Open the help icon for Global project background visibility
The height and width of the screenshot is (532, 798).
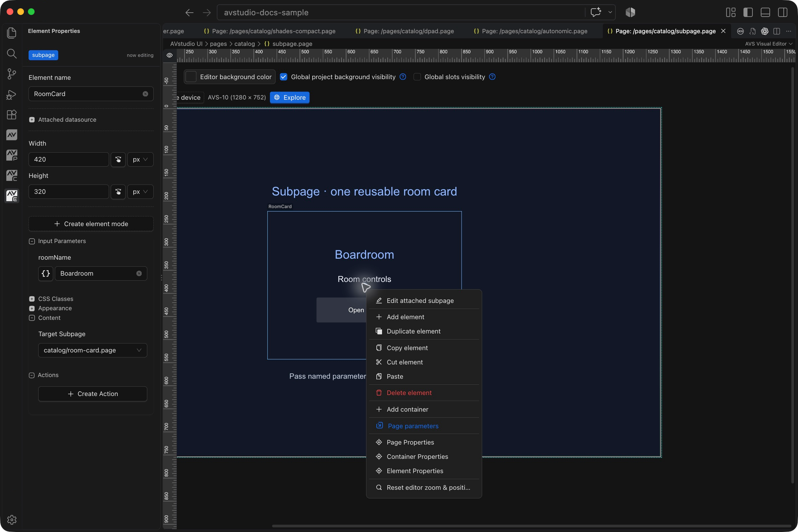pos(403,77)
